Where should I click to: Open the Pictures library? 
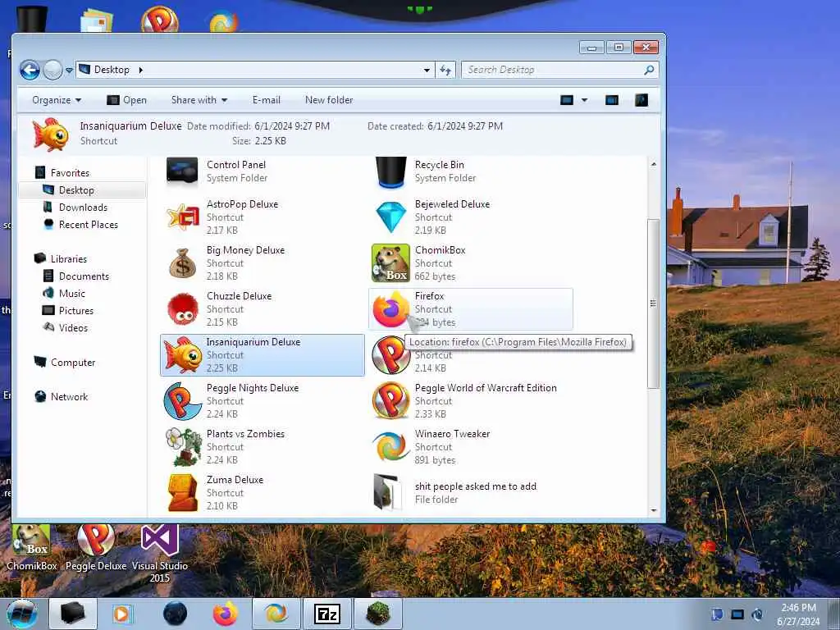[76, 310]
